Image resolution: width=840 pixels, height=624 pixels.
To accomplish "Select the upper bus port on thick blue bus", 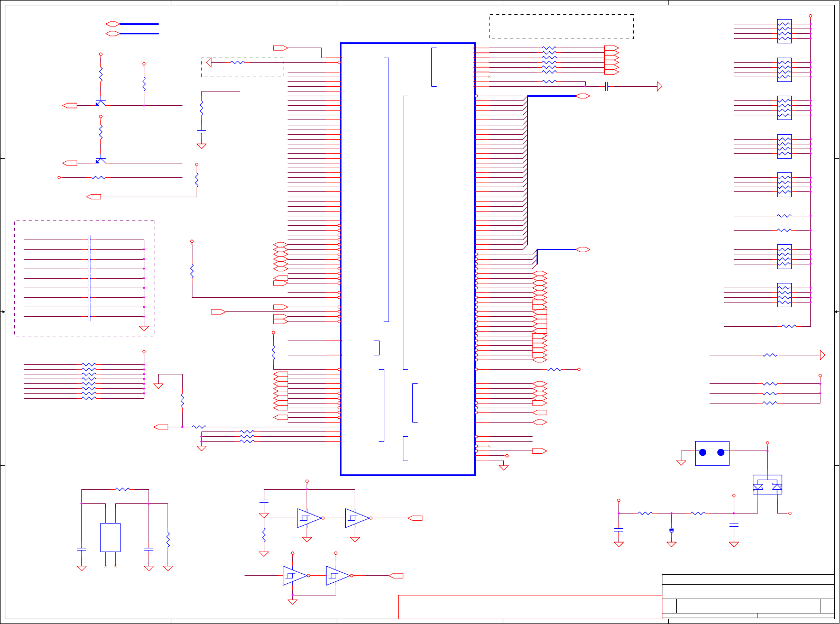I will click(583, 96).
